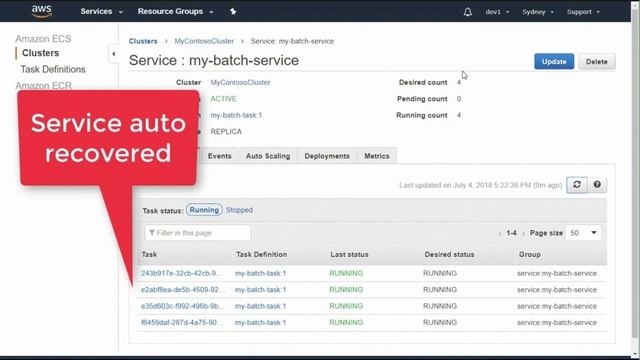Click the Update button
Image resolution: width=640 pixels, height=360 pixels.
point(554,61)
